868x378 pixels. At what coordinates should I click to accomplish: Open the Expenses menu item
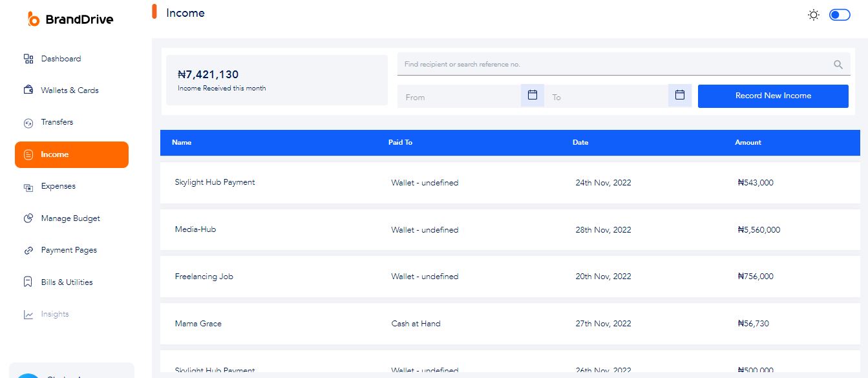[58, 186]
